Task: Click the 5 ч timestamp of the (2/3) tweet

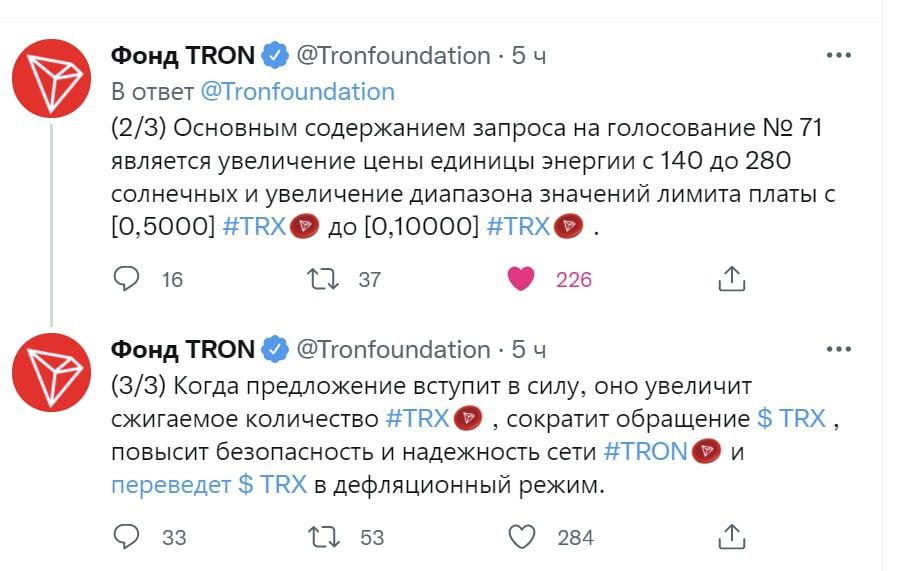Action: point(529,56)
